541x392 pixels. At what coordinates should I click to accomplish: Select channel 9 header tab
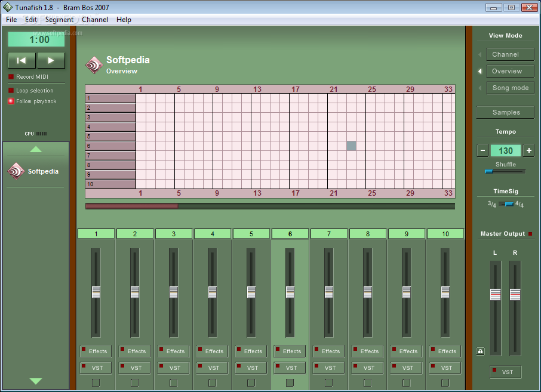coord(407,234)
